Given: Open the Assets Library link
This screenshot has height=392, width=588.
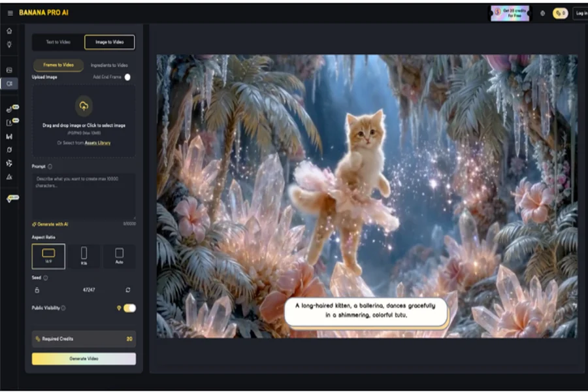Looking at the screenshot, I should (x=95, y=142).
